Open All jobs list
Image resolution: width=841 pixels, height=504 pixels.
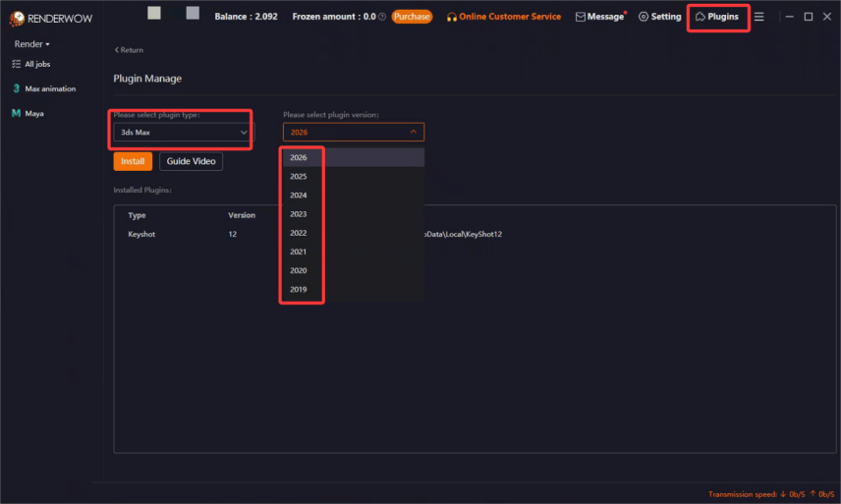(31, 64)
